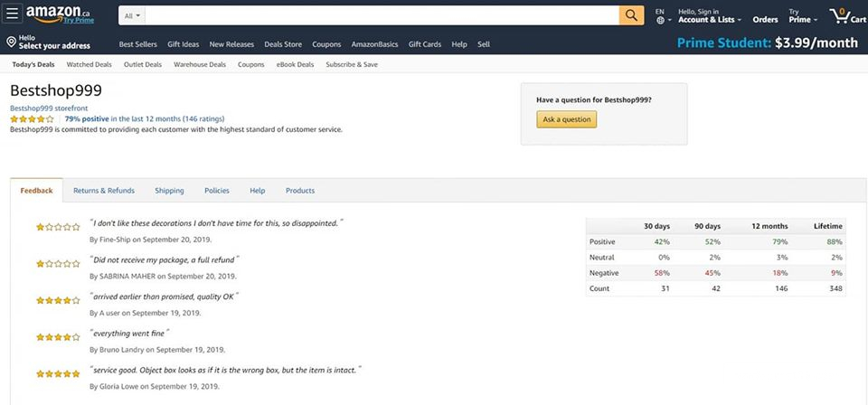Click the search magnifier button
The image size is (868, 405).
coord(630,15)
